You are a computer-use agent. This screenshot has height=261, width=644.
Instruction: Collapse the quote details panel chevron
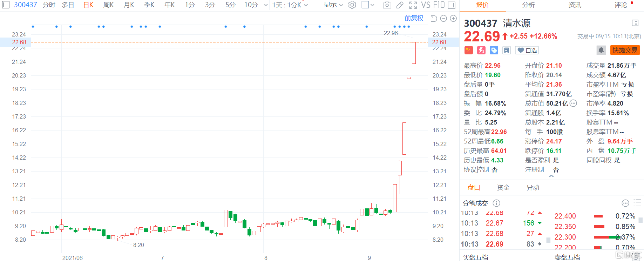point(551,176)
